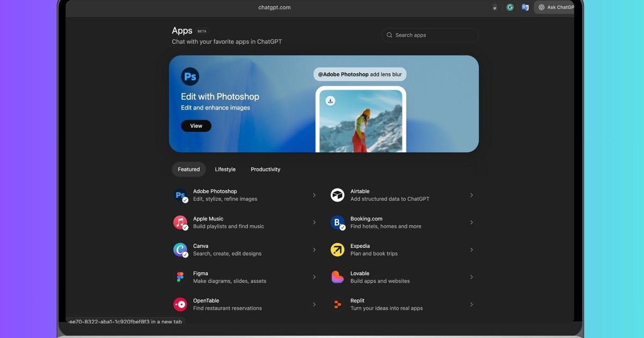Open the Apple Music app icon
The image size is (644, 338).
pyautogui.click(x=180, y=223)
